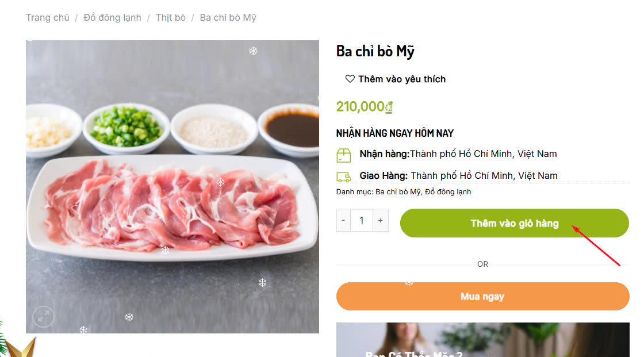Image resolution: width=644 pixels, height=357 pixels.
Task: Click the banner image below Mua ngay
Action: click(x=483, y=340)
